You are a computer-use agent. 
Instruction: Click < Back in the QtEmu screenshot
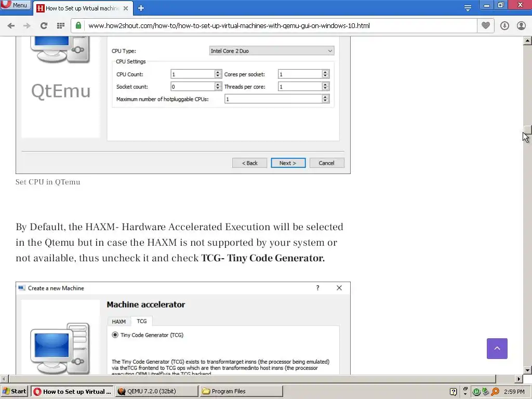(249, 163)
